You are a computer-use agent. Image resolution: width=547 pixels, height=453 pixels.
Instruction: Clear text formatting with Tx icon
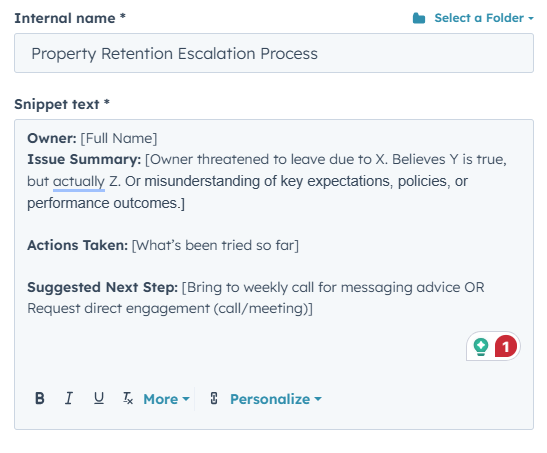click(128, 398)
